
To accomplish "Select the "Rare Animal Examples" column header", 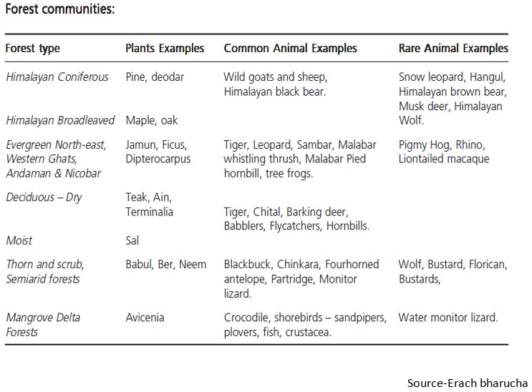I will (x=453, y=49).
